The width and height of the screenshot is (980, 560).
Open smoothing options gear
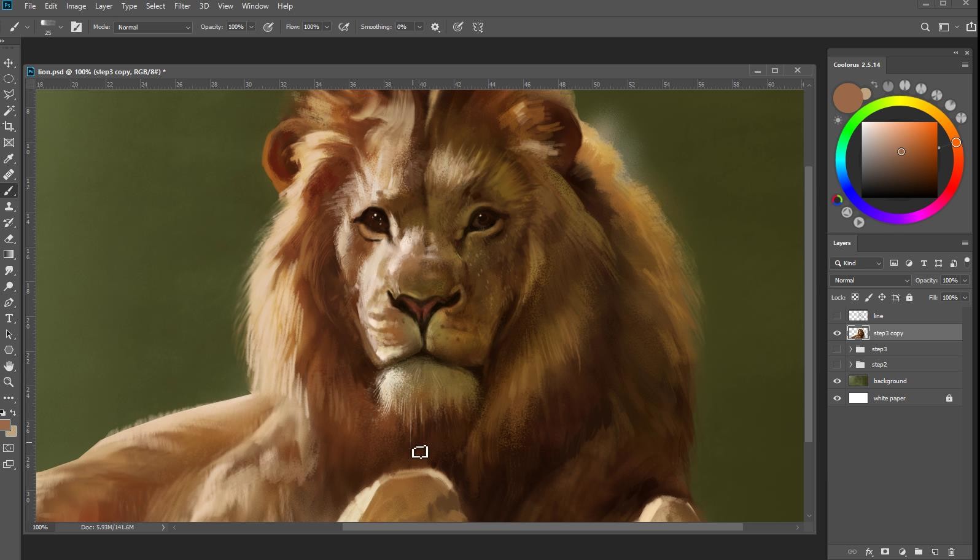click(435, 27)
